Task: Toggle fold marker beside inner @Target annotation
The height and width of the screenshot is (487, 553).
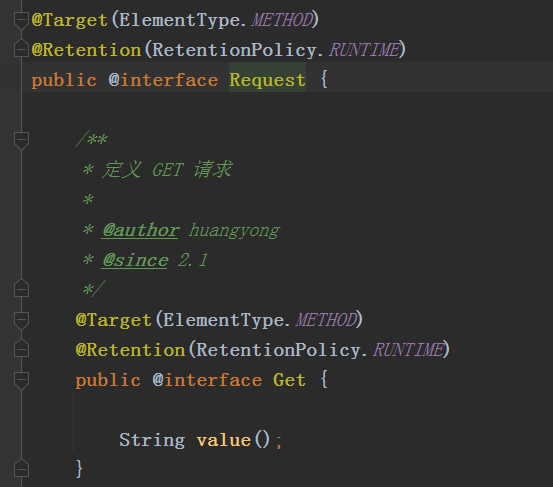Action: (x=21, y=320)
